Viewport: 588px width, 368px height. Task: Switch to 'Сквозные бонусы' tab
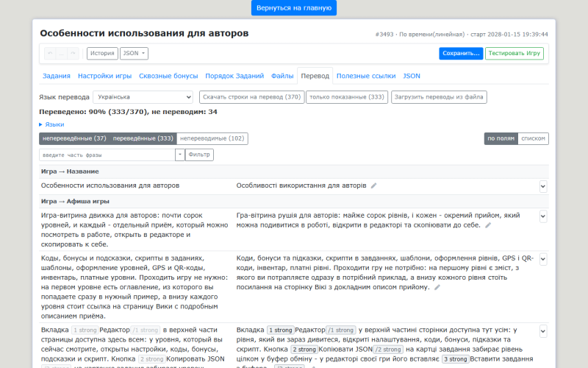pos(168,76)
